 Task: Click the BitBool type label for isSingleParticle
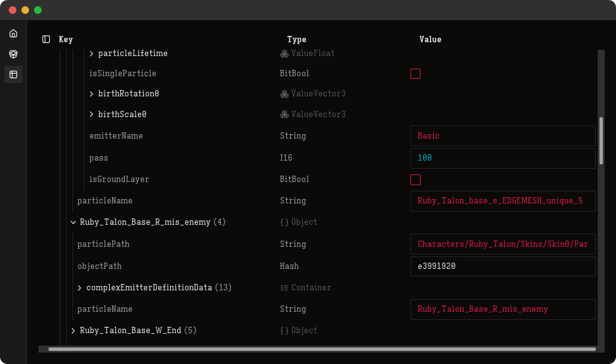click(294, 73)
